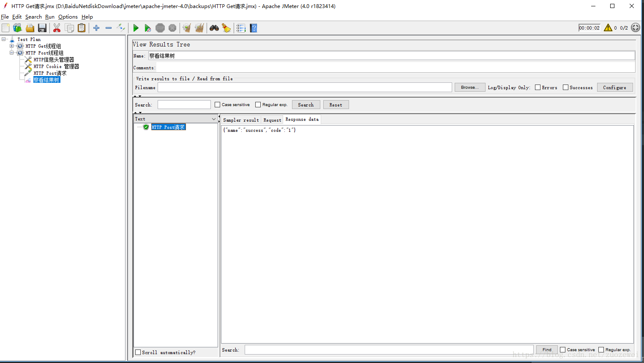The height and width of the screenshot is (363, 644).
Task: Cut the selected element with scissors icon
Action: point(57,28)
